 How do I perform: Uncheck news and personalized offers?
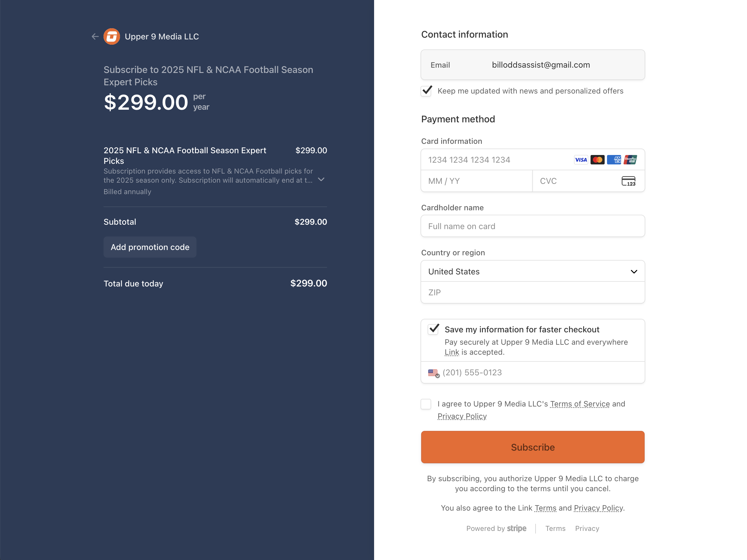[426, 91]
